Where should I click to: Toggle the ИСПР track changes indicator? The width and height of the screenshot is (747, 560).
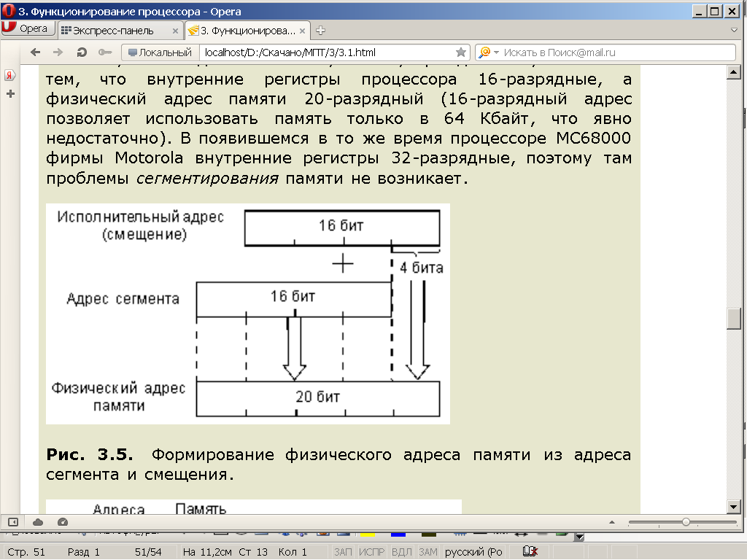371,552
